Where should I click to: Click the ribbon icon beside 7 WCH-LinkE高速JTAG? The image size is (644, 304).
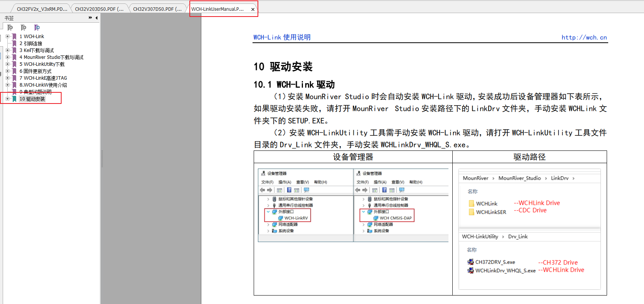(x=15, y=78)
